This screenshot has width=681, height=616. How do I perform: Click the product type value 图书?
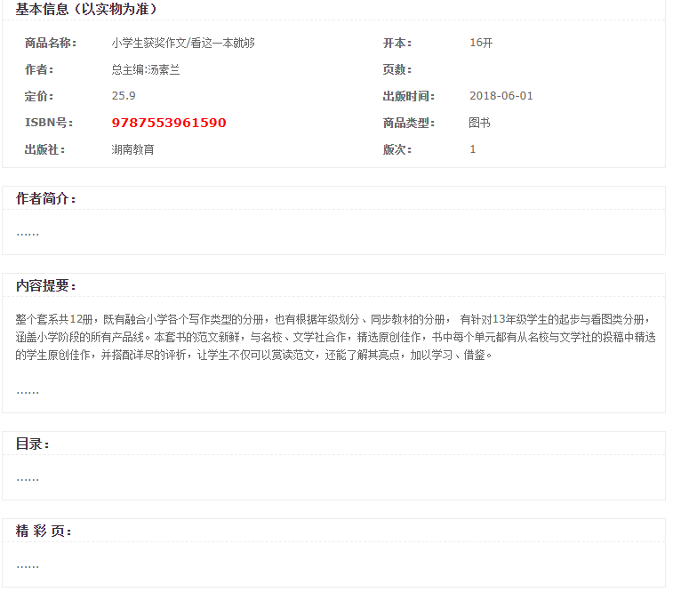(x=479, y=123)
